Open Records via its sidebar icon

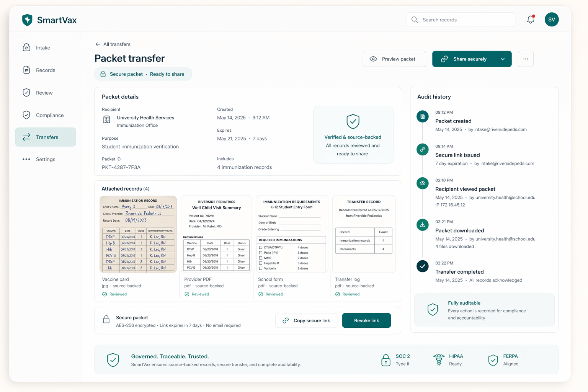click(x=26, y=70)
